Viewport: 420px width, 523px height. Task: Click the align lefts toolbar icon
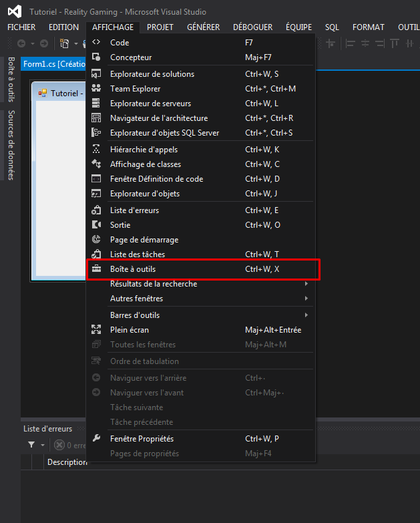tap(350, 43)
